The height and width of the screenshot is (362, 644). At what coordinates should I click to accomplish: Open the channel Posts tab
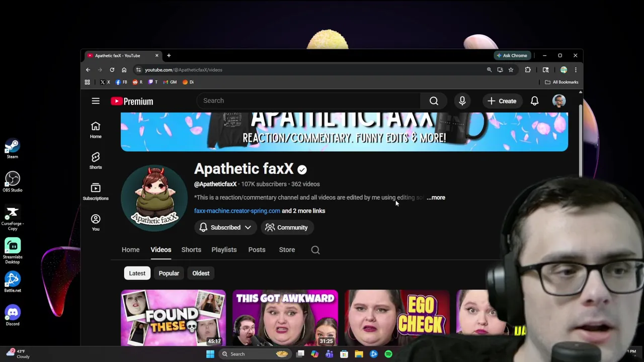point(257,250)
